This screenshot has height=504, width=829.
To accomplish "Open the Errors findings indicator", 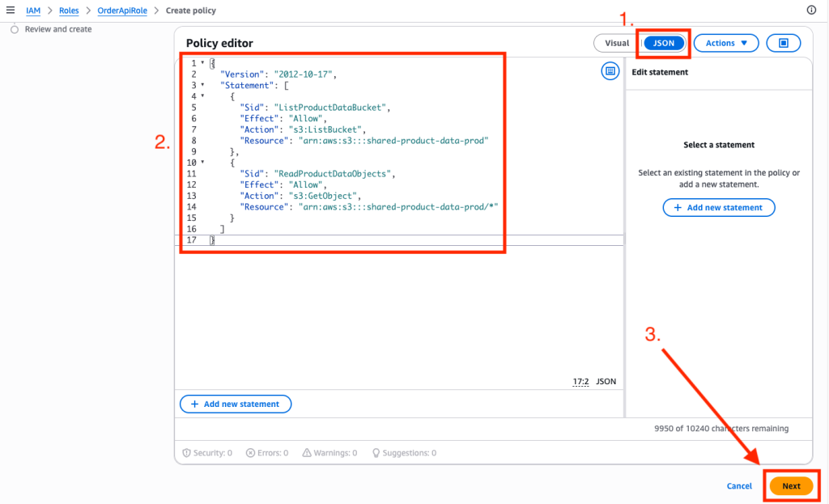I will 267,453.
